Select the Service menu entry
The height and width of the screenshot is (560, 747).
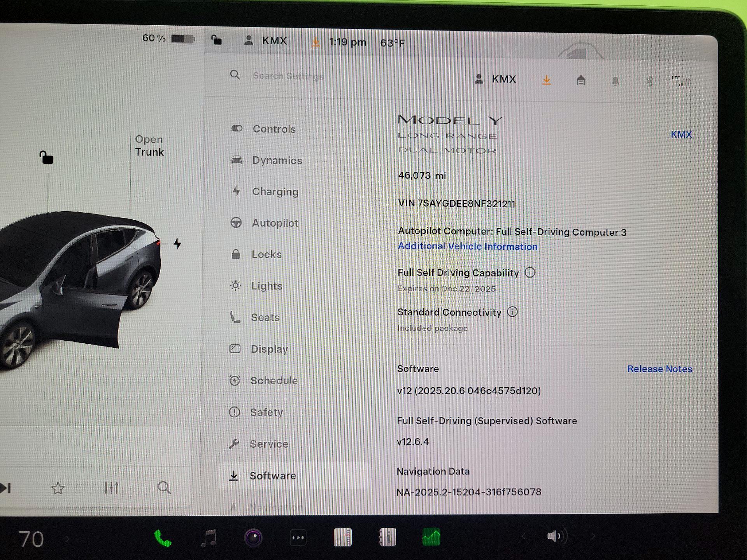pyautogui.click(x=270, y=443)
